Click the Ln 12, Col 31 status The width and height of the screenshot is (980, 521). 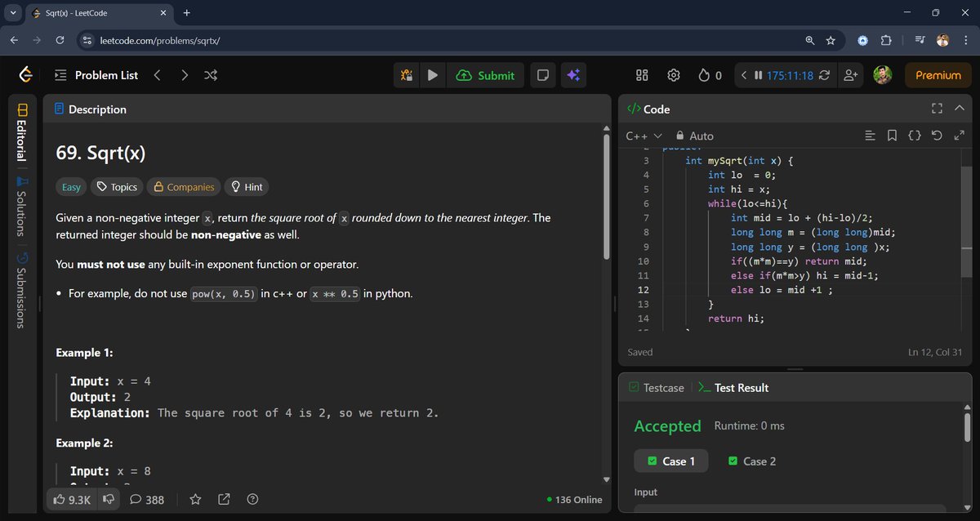click(935, 352)
